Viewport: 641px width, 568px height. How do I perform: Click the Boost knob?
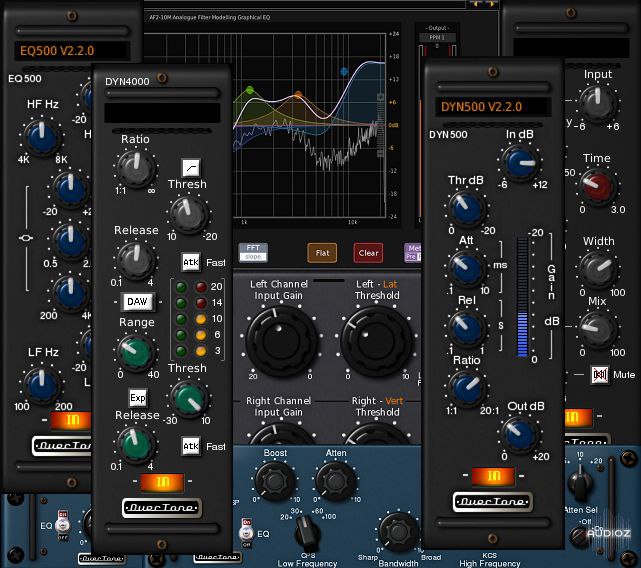275,481
